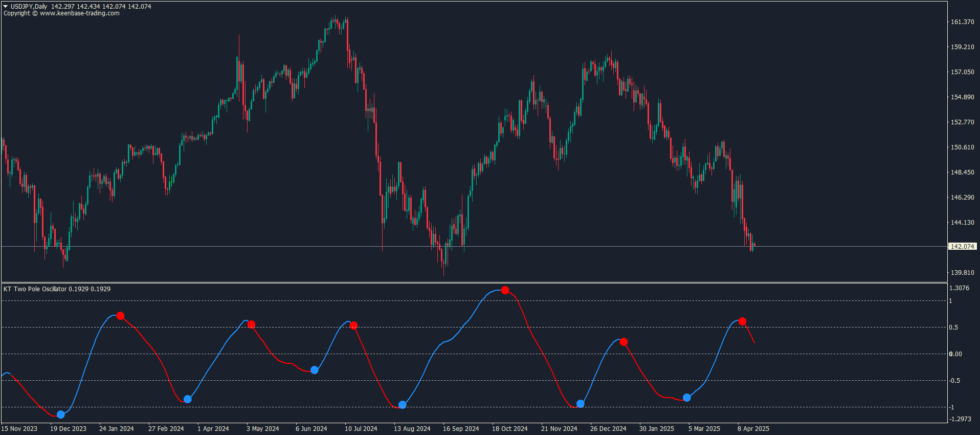Select the blue oscillator dot of mid August 2024
Viewport: 980px width, 435px height.
(x=403, y=405)
